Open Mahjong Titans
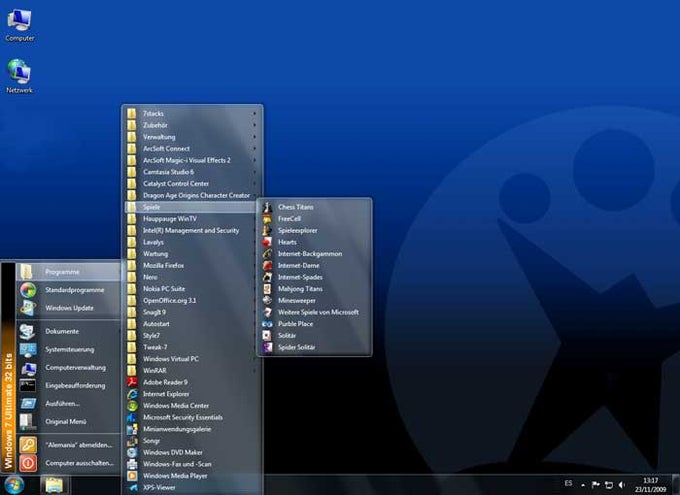 [315, 289]
